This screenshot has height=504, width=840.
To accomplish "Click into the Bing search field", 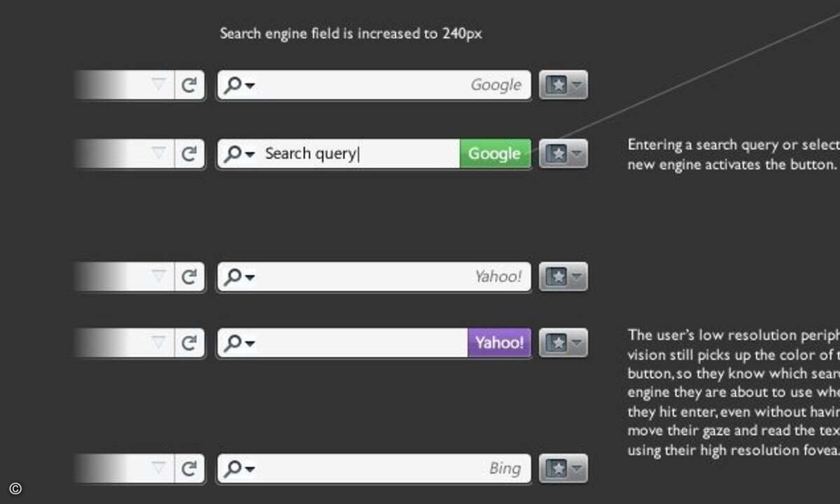I will (374, 469).
